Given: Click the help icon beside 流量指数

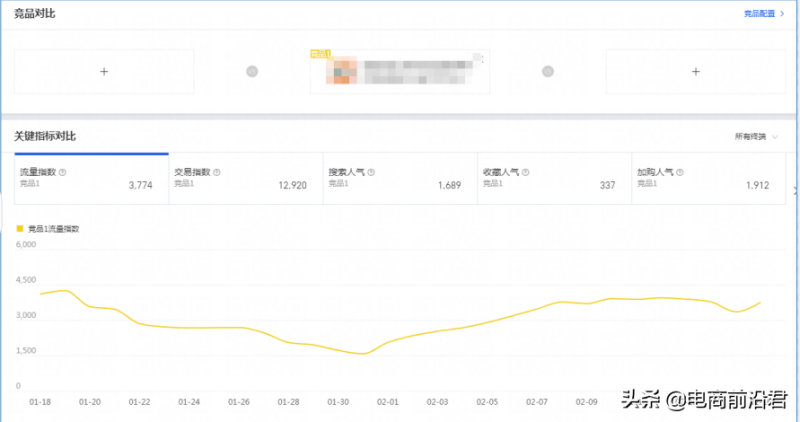Looking at the screenshot, I should pyautogui.click(x=63, y=172).
